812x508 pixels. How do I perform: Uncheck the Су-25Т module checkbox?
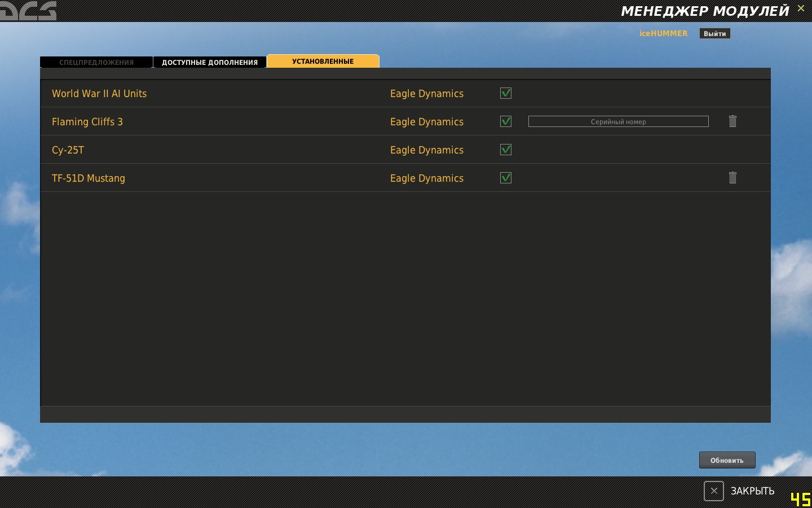click(x=506, y=150)
